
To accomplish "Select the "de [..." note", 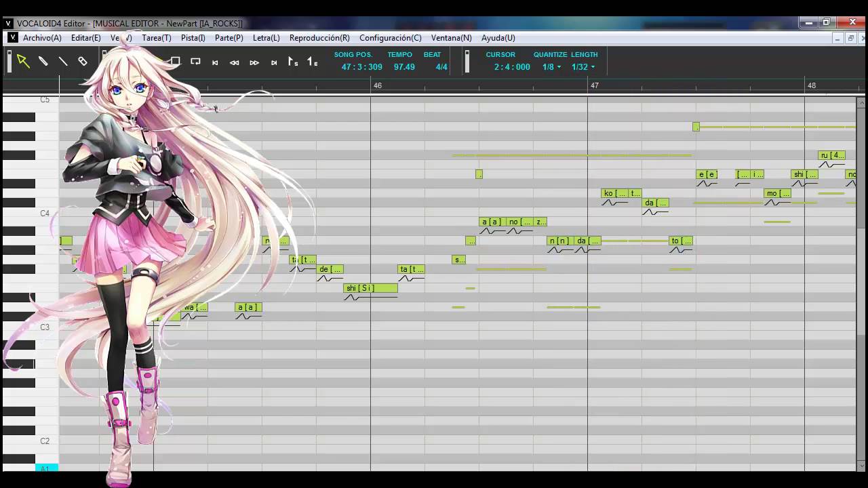I will (x=330, y=269).
